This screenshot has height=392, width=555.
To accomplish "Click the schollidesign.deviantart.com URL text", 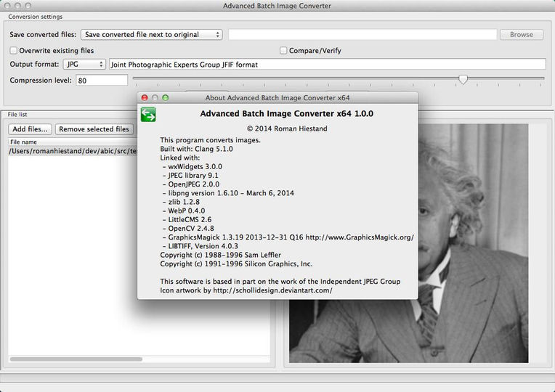I will 272,290.
